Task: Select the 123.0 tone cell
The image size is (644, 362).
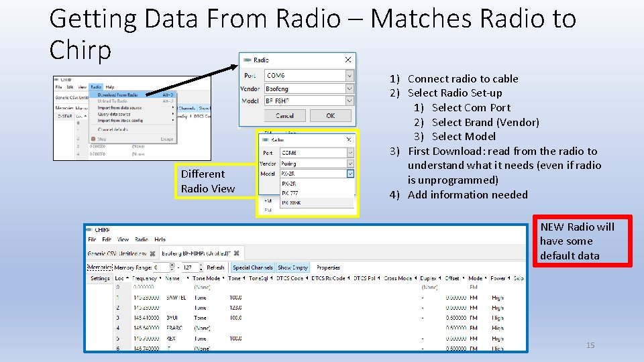Action: pos(235,308)
